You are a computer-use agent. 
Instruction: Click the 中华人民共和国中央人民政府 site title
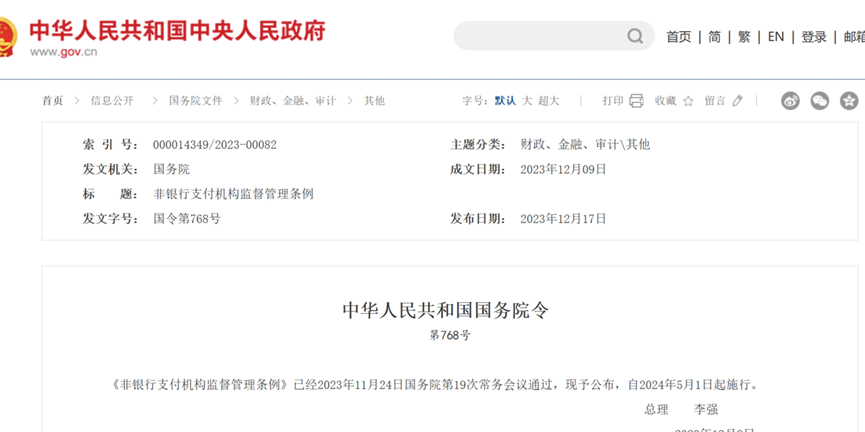click(x=177, y=30)
